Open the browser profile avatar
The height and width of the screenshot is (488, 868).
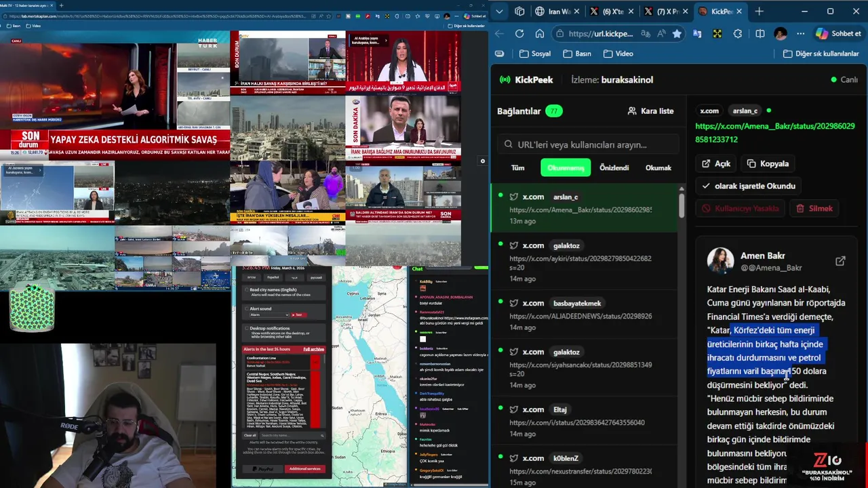pos(781,33)
